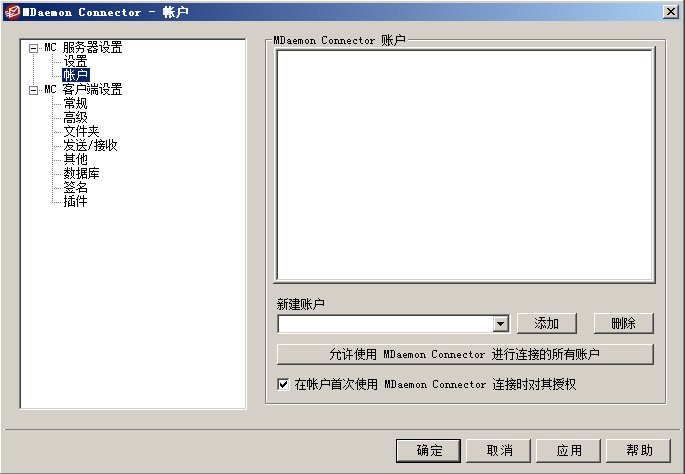685x474 pixels.
Task: Collapse the MC 服务器设置 tree node
Action: click(x=34, y=48)
